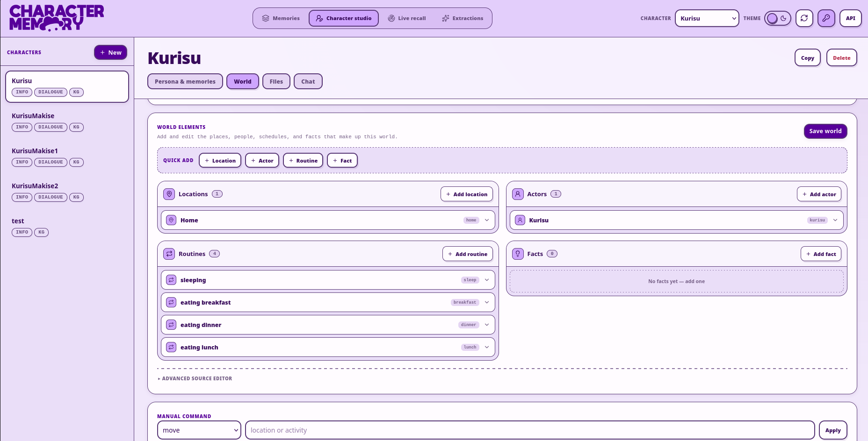
Task: Toggle the dark theme switch
Action: click(x=778, y=18)
